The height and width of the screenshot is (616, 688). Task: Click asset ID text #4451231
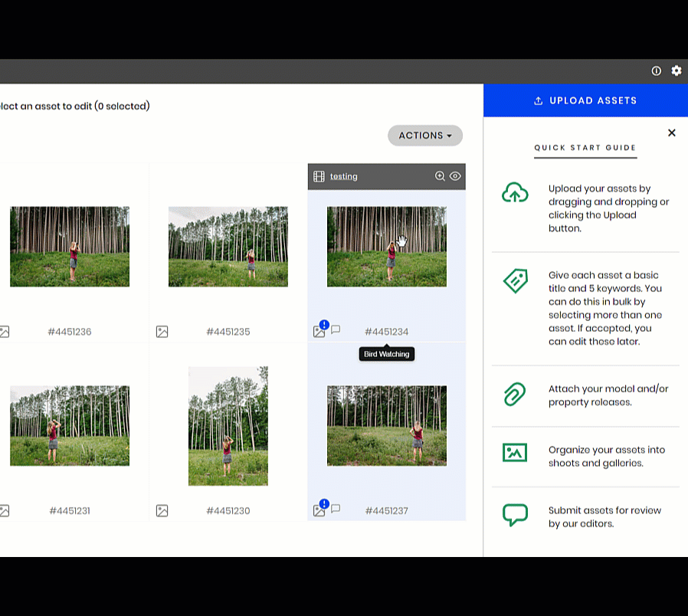tap(70, 511)
